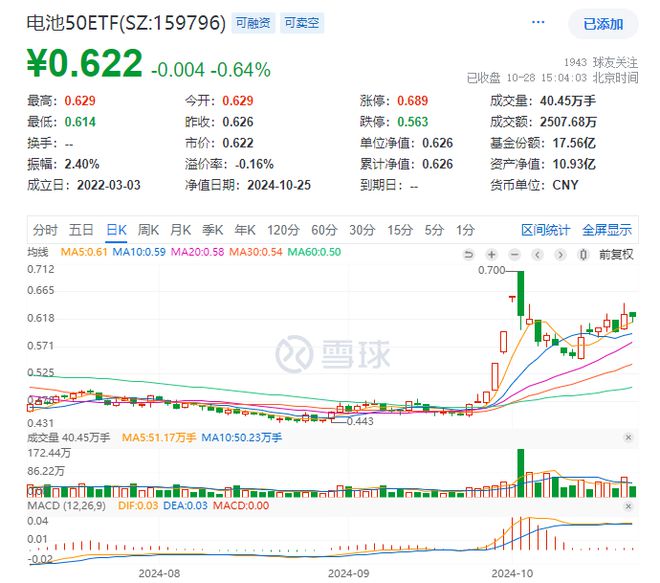Screen dimensions: 660x583
Task: Switch to the 五日 tab
Action: (81, 230)
